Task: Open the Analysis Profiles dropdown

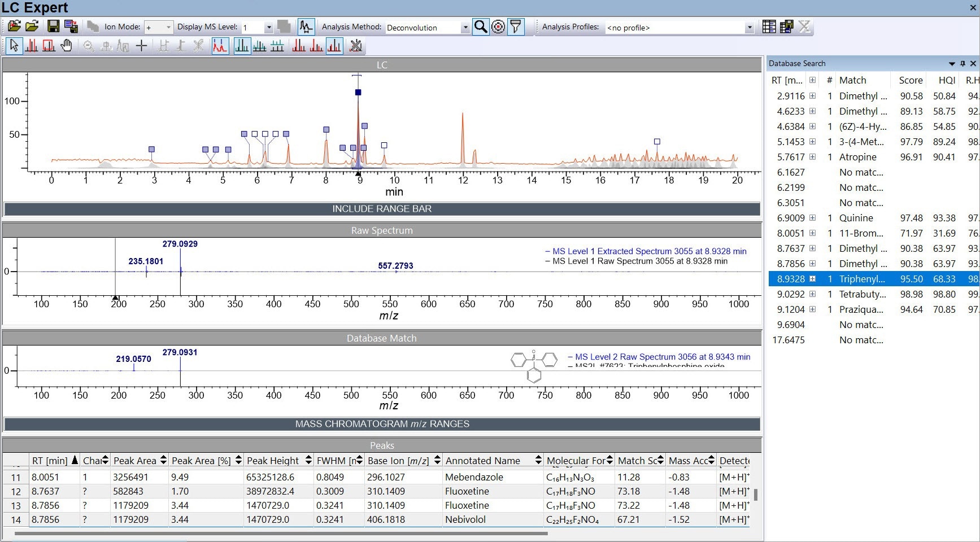Action: [750, 27]
